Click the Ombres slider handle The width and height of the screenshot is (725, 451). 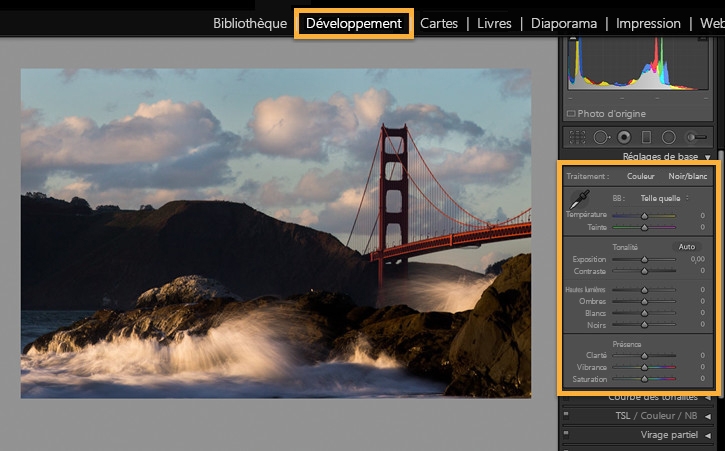point(644,302)
